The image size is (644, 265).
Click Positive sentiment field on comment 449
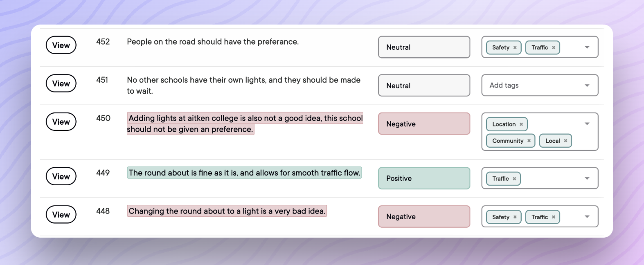tap(424, 178)
